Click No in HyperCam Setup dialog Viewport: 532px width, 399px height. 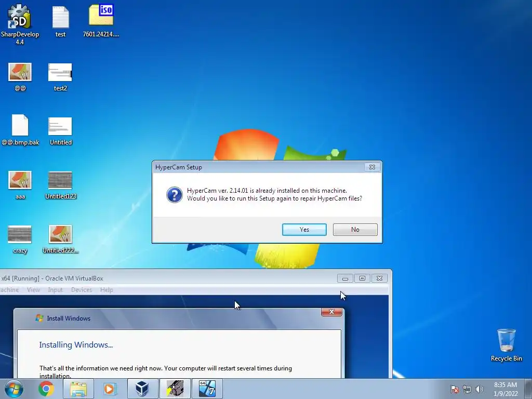[355, 229]
